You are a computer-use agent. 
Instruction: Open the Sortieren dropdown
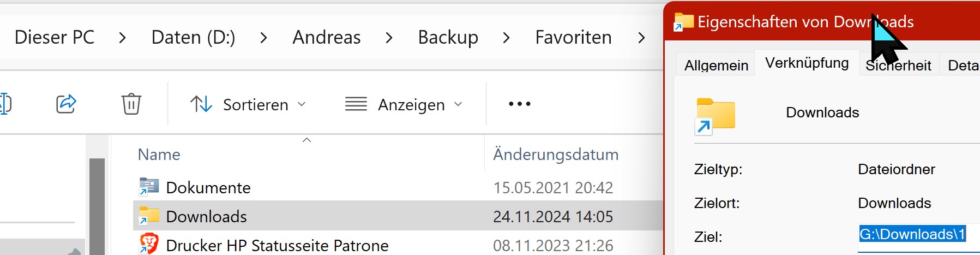pos(248,104)
